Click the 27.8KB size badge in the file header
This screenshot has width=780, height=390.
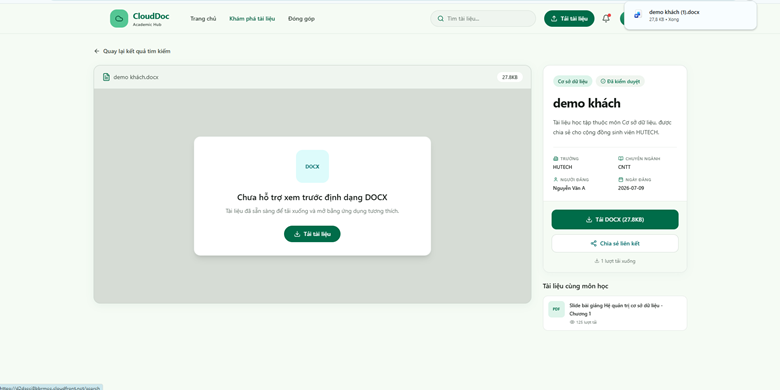click(x=509, y=77)
